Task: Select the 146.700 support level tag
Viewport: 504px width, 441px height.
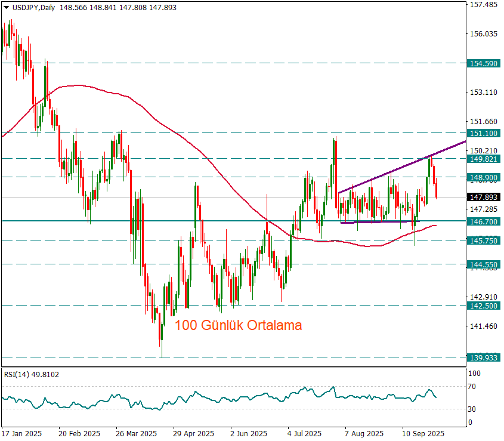Action: 484,221
